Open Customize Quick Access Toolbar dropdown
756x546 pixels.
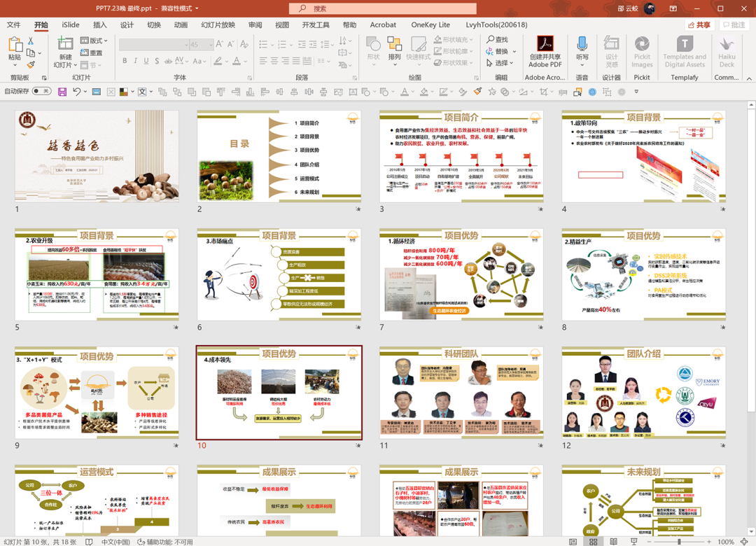[636, 91]
